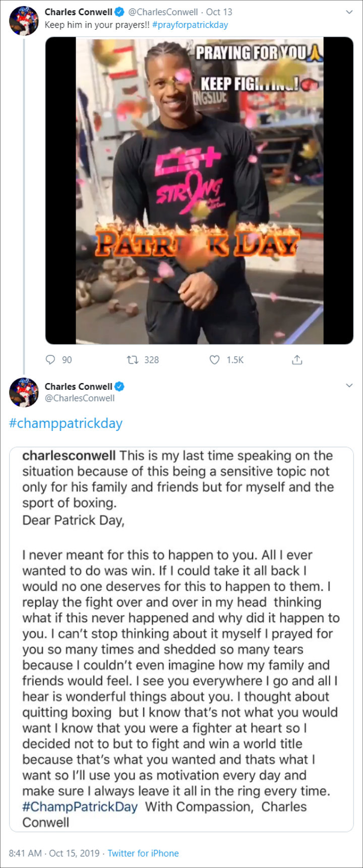Open the #prayforpatrickday hashtag
Screen dimensions: 363x868
[x=190, y=25]
